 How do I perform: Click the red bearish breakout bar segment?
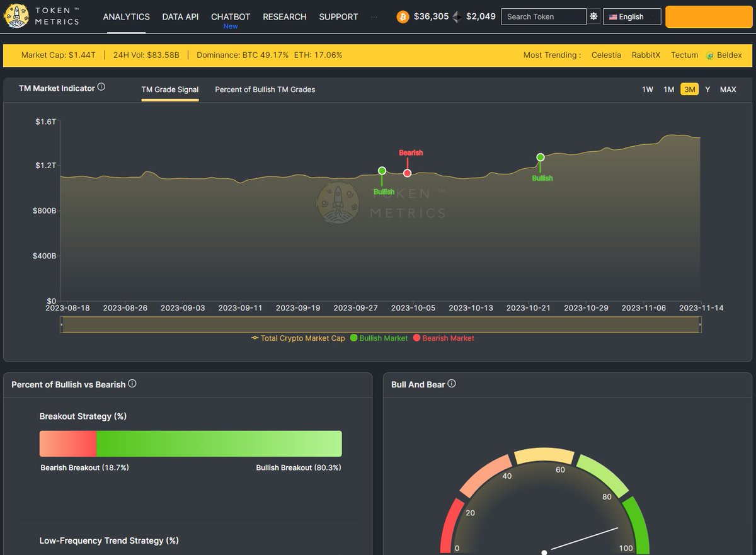[x=68, y=443]
